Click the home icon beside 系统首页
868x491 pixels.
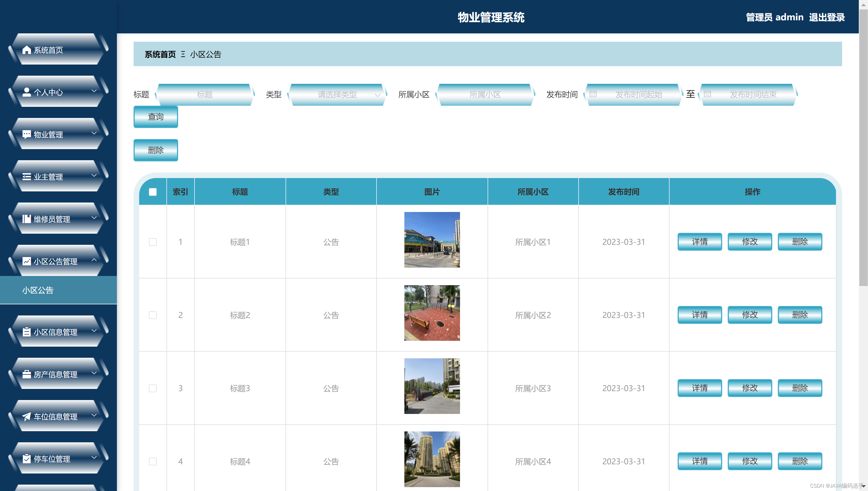(27, 50)
